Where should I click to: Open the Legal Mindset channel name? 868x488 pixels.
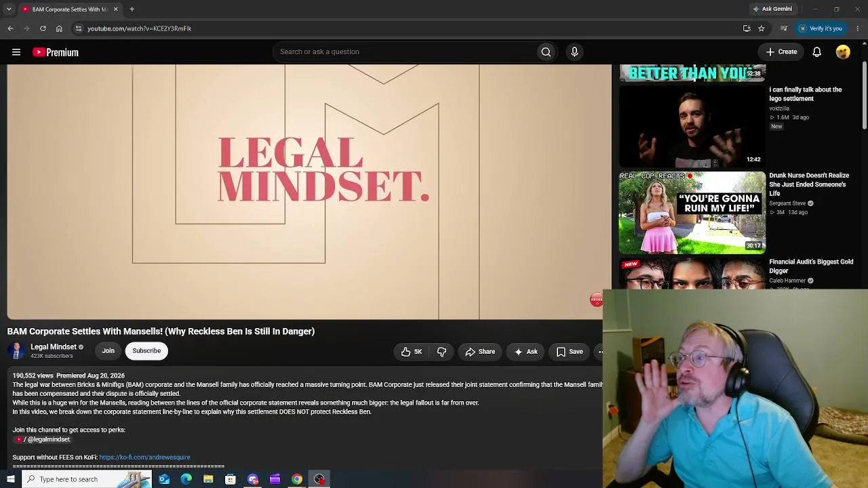click(54, 347)
